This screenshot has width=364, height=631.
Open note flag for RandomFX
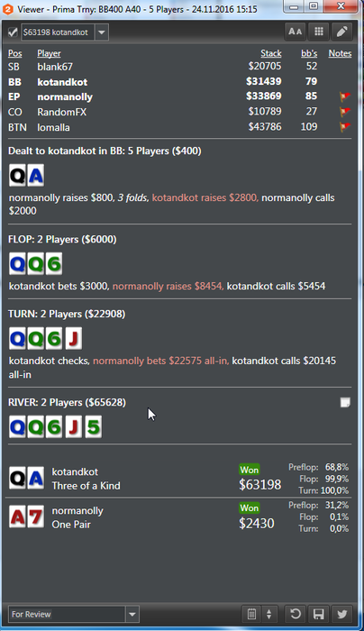click(345, 112)
